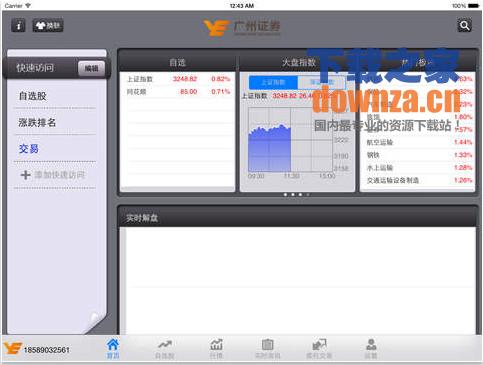Open the trading tab icon with arrows

319,344
